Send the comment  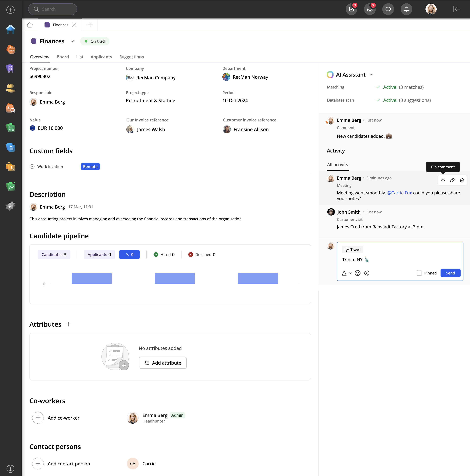point(450,273)
